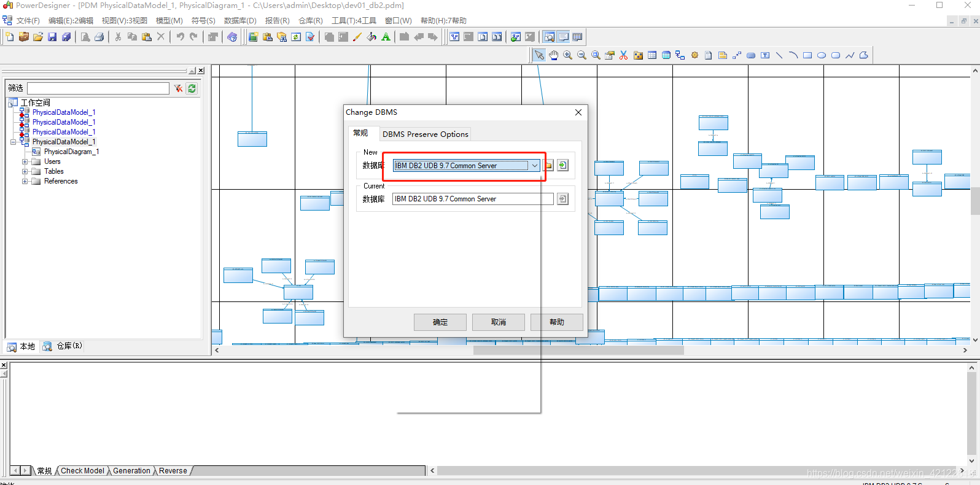980x485 pixels.
Task: Click the 帮助 button in dialog
Action: [557, 322]
